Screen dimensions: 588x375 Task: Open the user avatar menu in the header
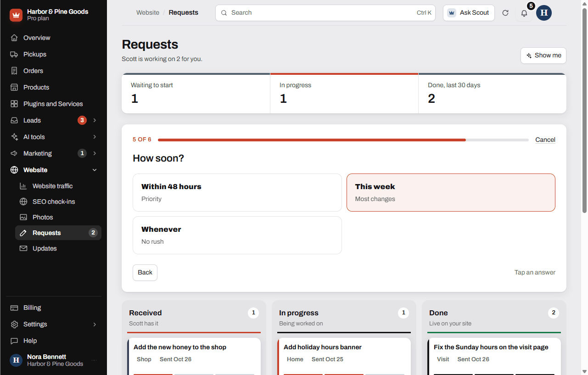[544, 13]
